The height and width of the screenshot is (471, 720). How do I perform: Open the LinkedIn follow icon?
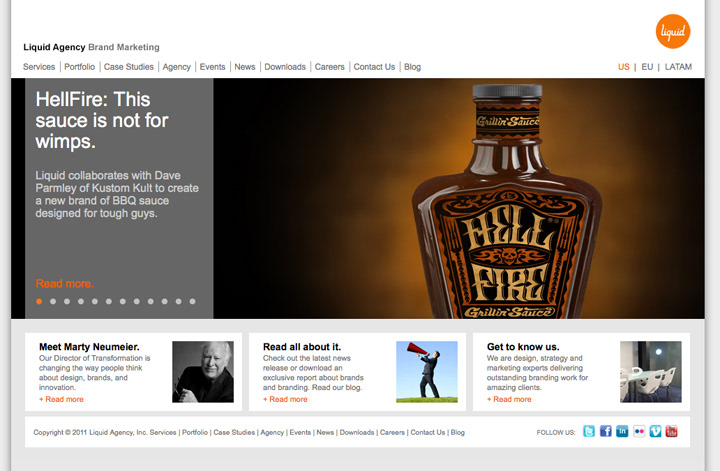(x=622, y=431)
